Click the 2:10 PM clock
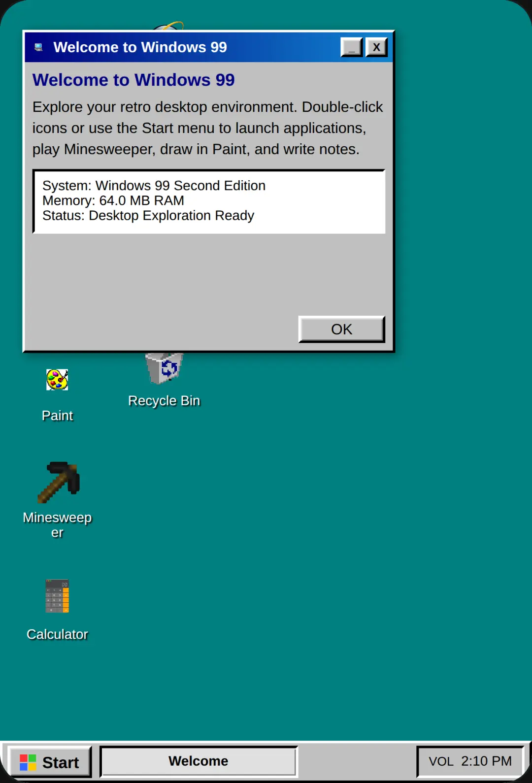Screen dimensions: 532x783 (486, 761)
